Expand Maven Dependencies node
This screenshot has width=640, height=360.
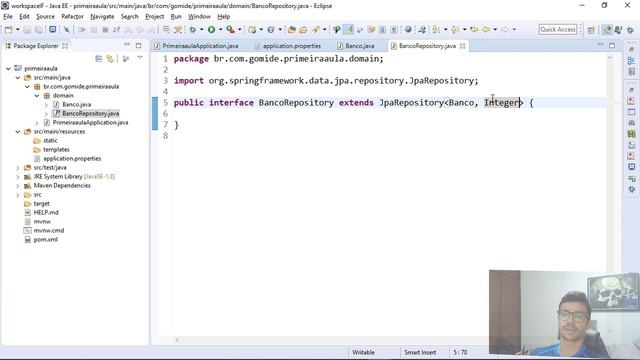[x=18, y=185]
